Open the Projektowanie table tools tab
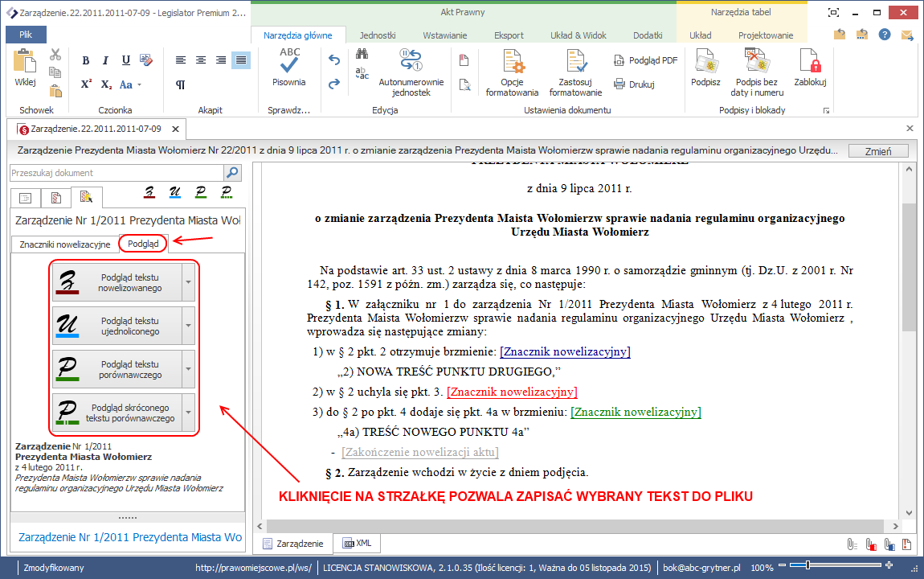924x579 pixels. coord(766,35)
